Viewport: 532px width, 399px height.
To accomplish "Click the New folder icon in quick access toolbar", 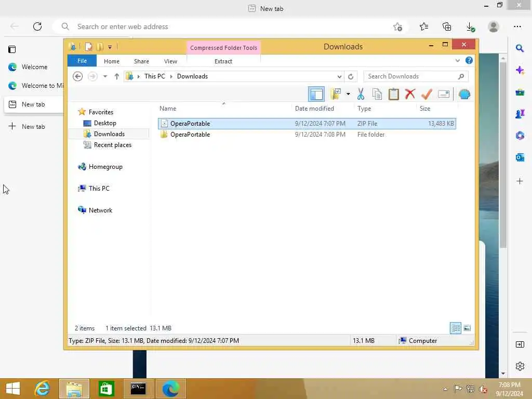I will pos(100,47).
